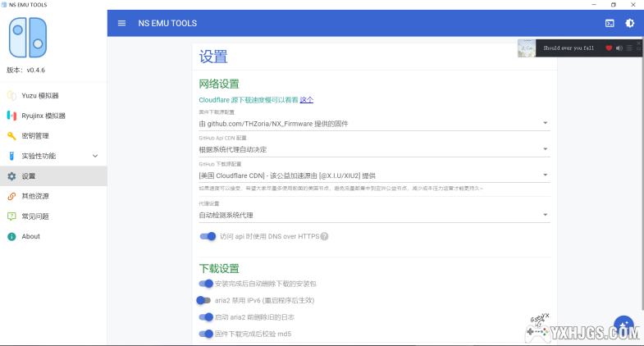Toggle 安装完成后自动删除下载的安装包 switch

[x=206, y=284]
